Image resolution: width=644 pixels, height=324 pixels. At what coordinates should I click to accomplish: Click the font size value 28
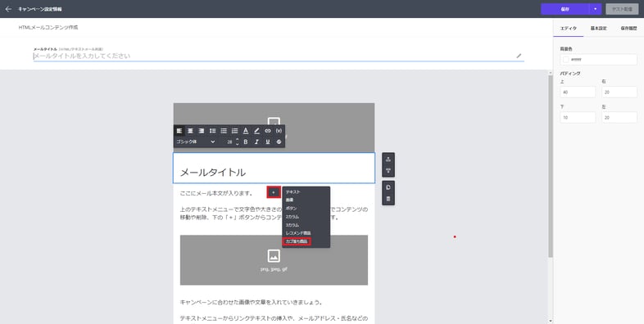pos(229,142)
